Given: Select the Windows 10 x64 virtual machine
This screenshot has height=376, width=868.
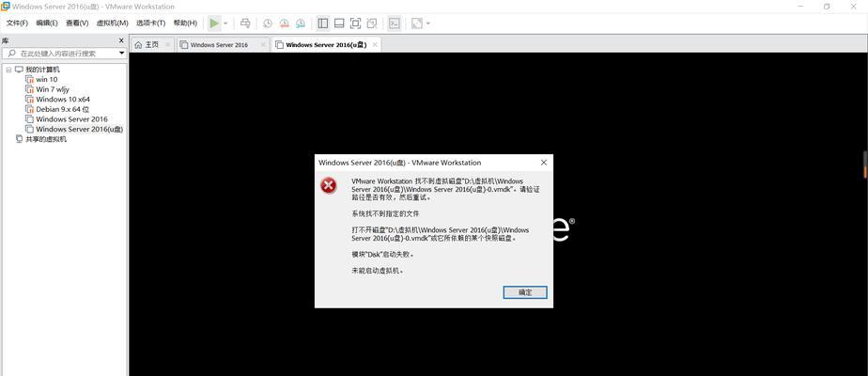Looking at the screenshot, I should click(63, 99).
